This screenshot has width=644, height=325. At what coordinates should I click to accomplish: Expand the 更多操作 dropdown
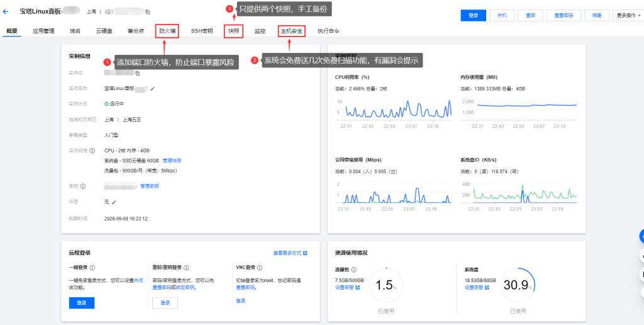tap(628, 15)
